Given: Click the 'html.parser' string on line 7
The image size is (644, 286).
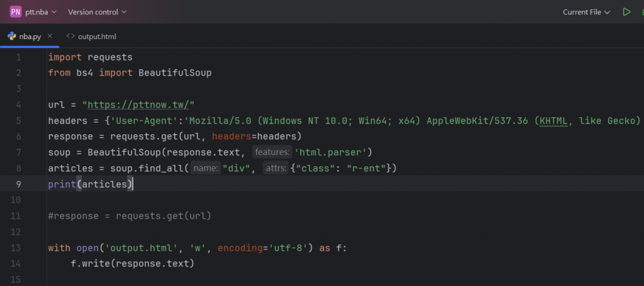Looking at the screenshot, I should click(330, 152).
